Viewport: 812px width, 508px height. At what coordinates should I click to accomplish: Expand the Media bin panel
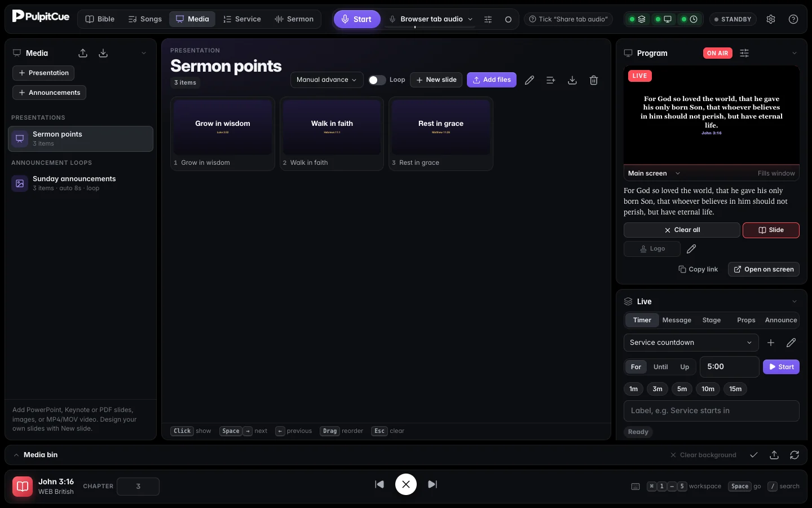(x=16, y=455)
